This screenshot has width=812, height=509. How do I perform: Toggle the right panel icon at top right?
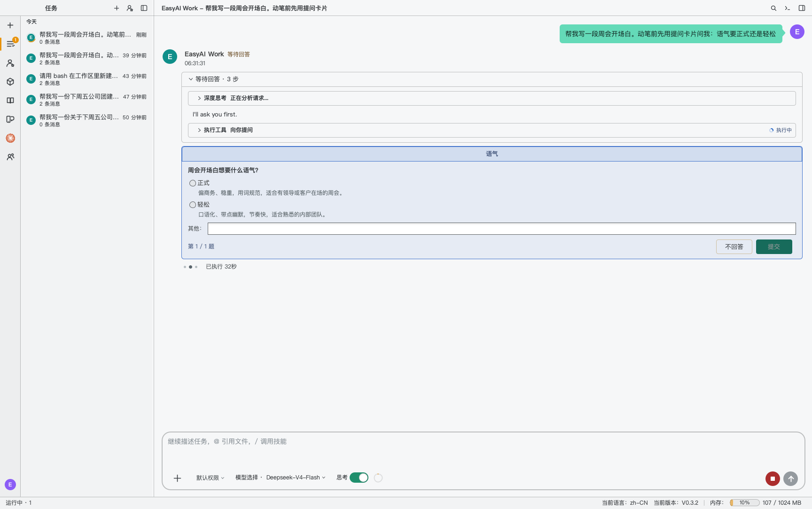802,8
